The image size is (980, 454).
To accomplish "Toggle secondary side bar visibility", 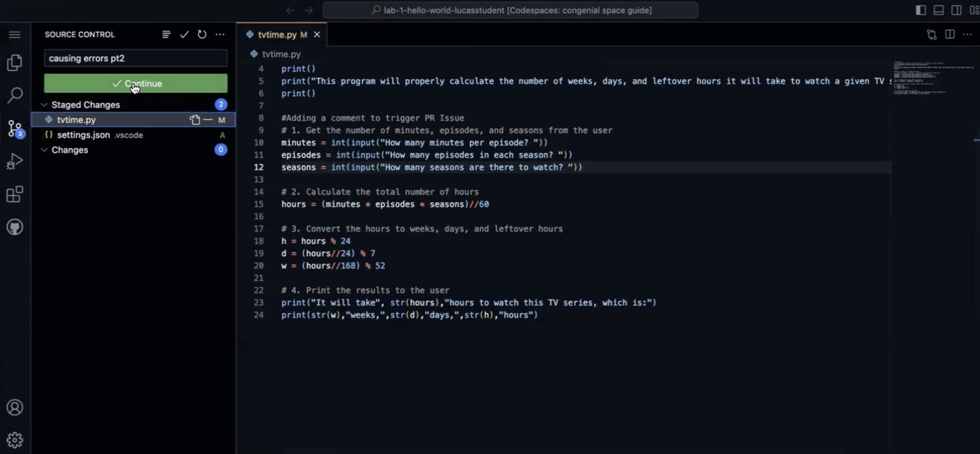I will click(956, 10).
